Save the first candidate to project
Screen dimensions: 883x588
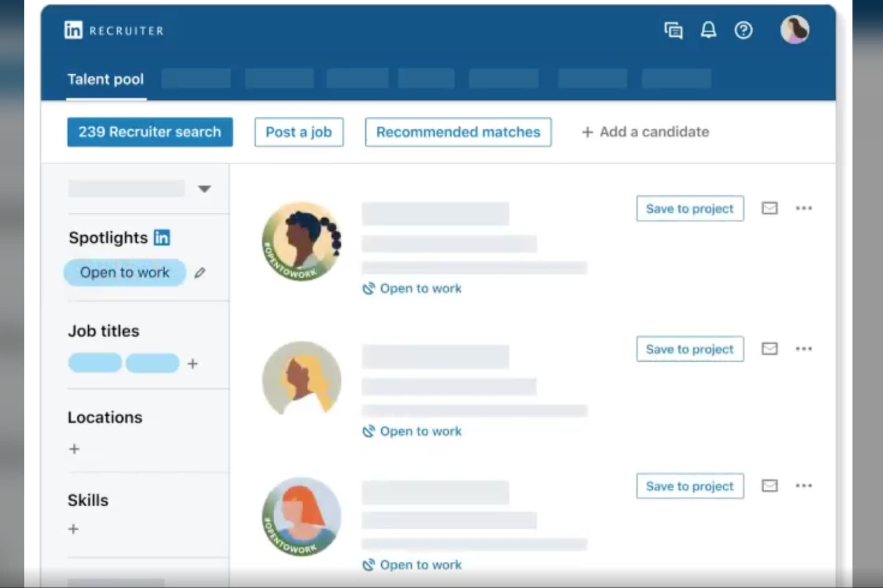pyautogui.click(x=690, y=208)
